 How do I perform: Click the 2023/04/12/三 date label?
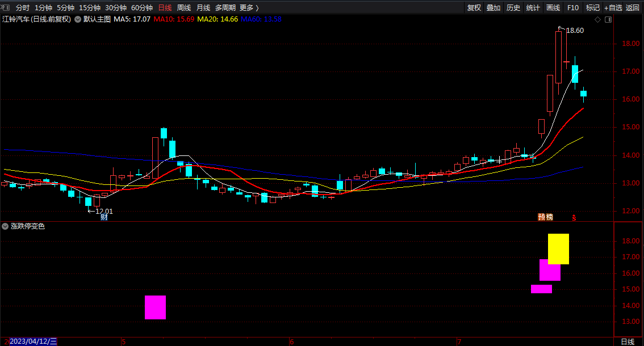pyautogui.click(x=34, y=341)
